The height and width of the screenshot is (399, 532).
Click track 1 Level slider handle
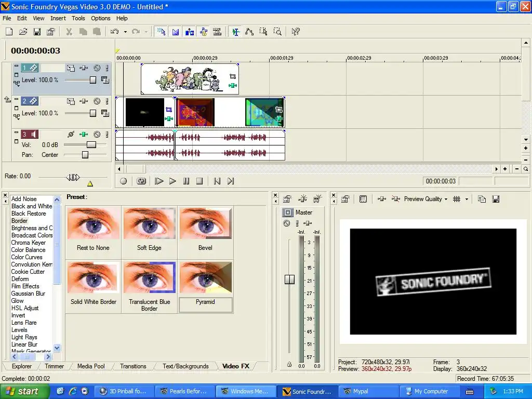(93, 80)
